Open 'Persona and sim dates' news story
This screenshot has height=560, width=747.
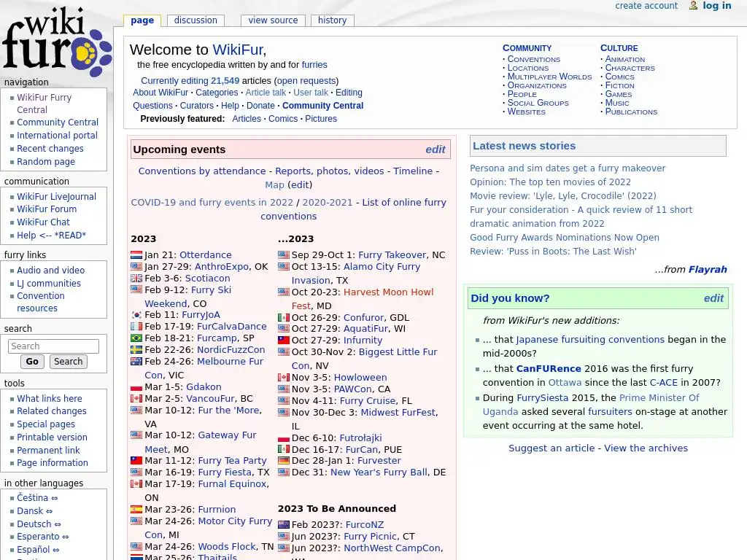[568, 168]
